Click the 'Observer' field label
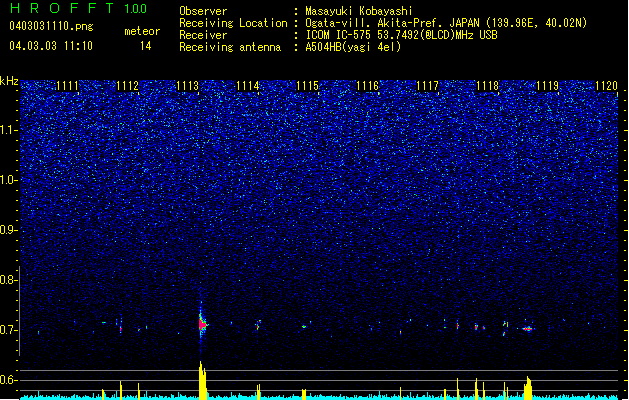This screenshot has width=629, height=400. click(203, 11)
